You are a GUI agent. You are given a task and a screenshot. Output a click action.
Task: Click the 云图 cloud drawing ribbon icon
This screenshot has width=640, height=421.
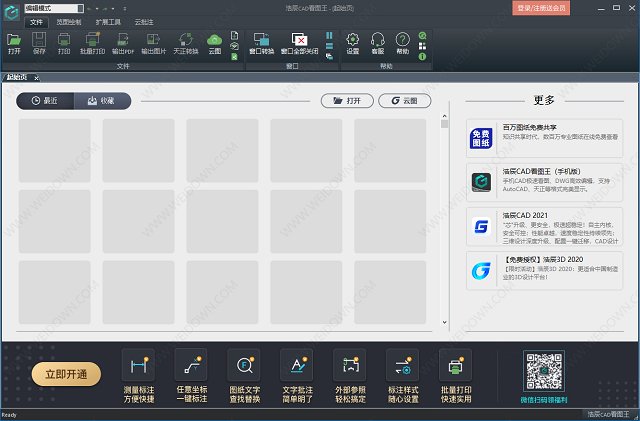pos(214,41)
